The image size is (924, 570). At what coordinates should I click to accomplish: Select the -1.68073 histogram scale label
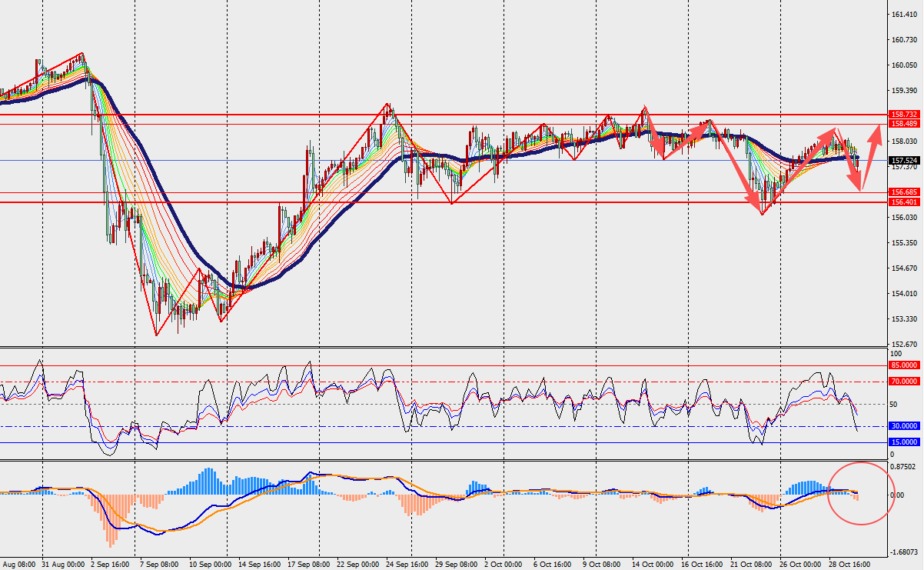(x=902, y=552)
